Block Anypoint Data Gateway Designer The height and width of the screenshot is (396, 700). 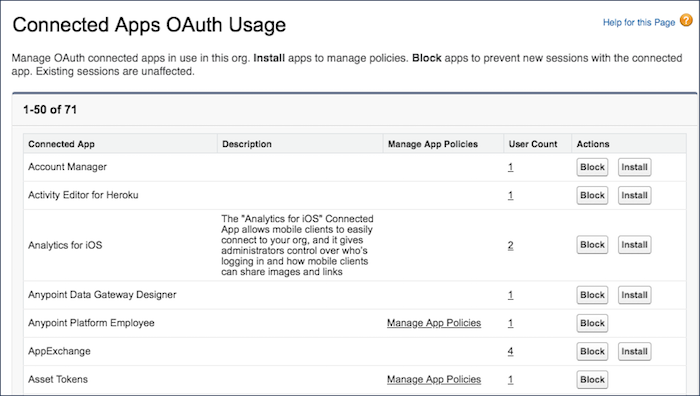pos(592,295)
